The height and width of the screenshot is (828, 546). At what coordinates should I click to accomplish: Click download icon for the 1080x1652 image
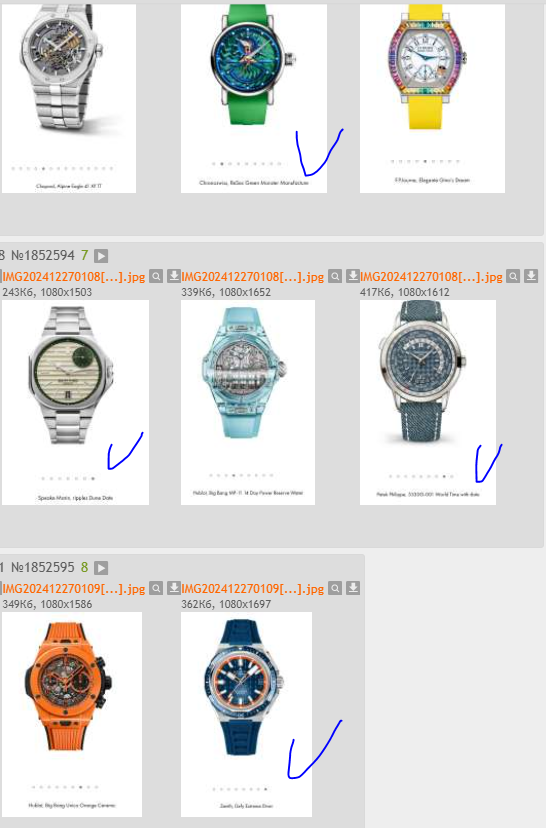pos(353,276)
